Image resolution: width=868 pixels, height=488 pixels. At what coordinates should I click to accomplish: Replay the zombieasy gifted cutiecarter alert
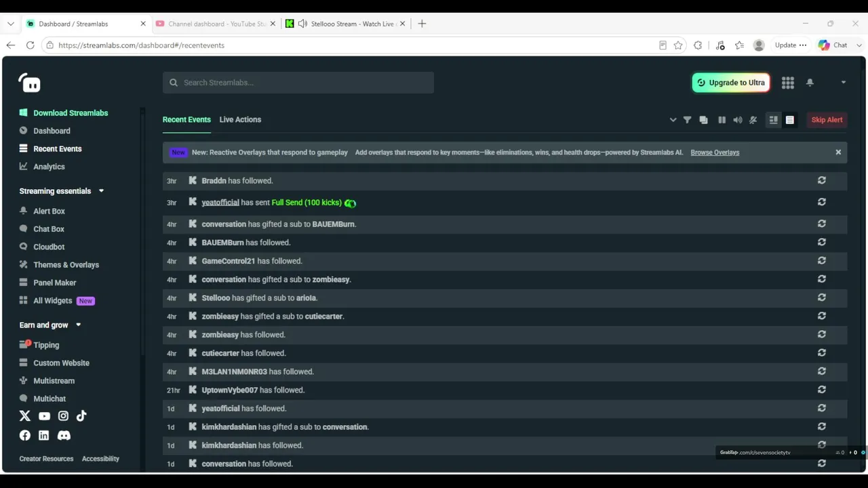[x=821, y=316]
